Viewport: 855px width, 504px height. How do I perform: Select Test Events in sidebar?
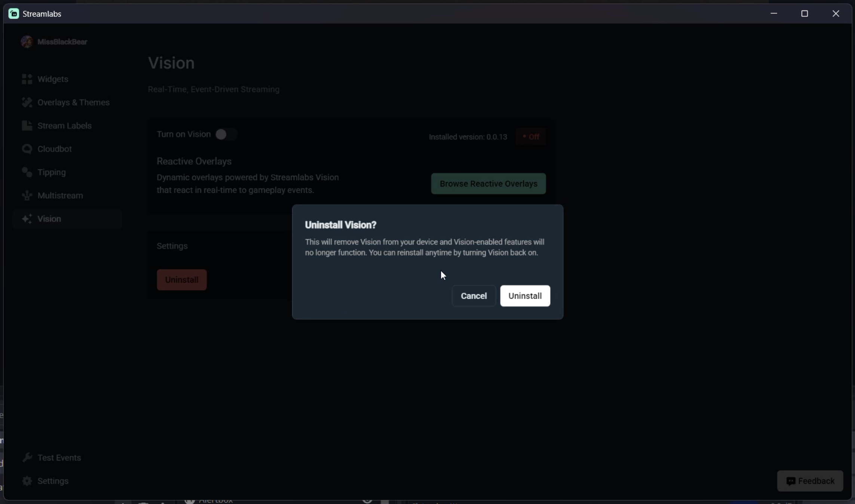[x=59, y=458]
